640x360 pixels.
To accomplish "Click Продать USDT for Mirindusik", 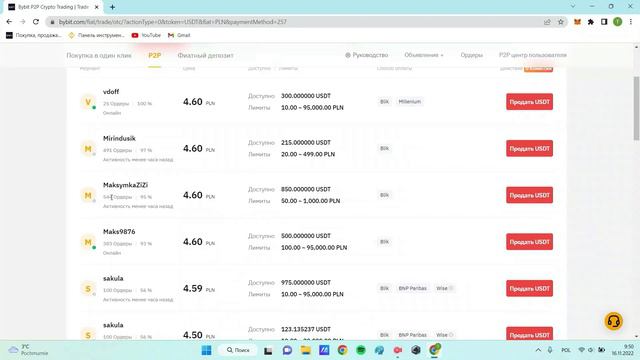I will [x=529, y=149].
